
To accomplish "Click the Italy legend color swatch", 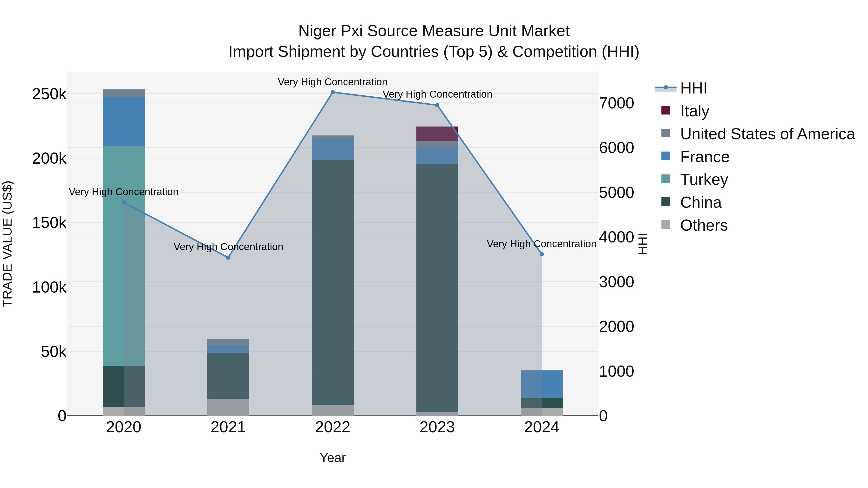I will point(665,110).
